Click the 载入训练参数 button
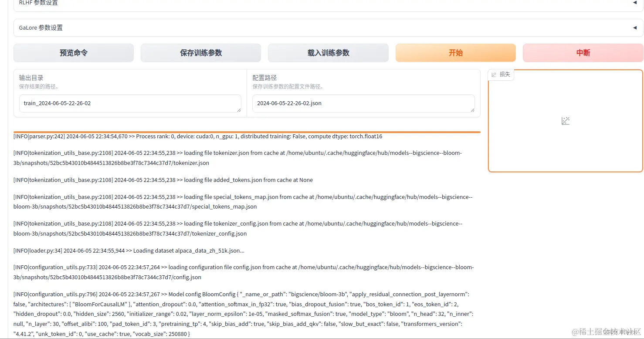 pyautogui.click(x=328, y=53)
